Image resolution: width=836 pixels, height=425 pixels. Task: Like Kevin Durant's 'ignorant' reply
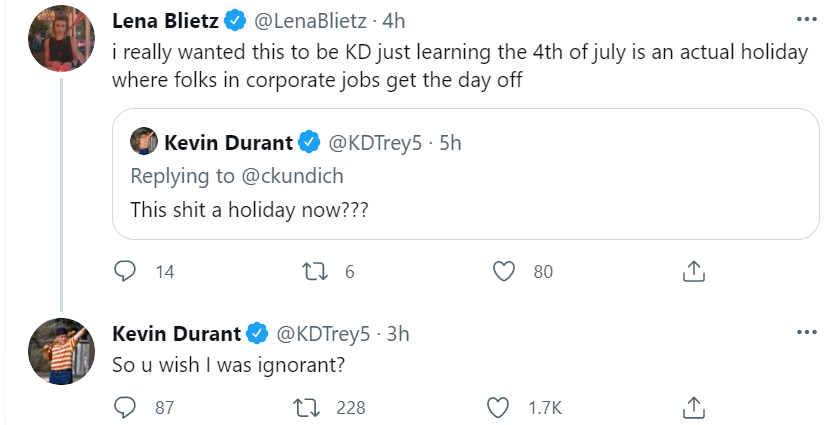point(499,408)
